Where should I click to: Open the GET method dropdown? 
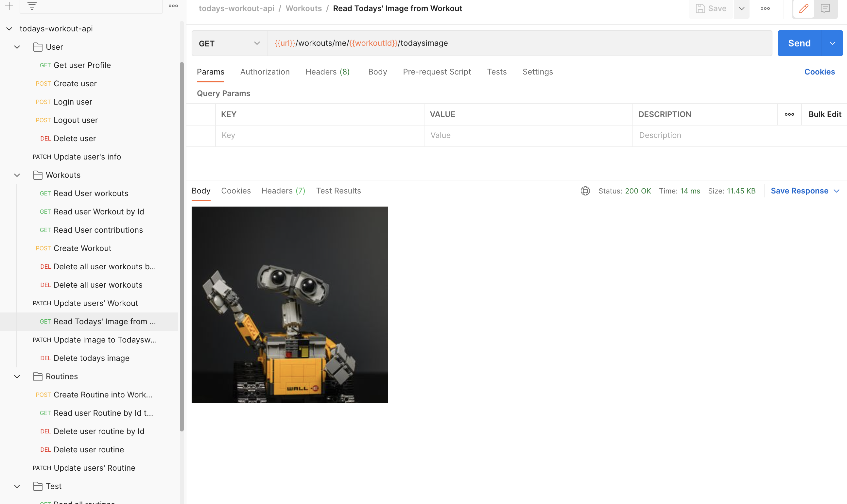[x=229, y=43]
